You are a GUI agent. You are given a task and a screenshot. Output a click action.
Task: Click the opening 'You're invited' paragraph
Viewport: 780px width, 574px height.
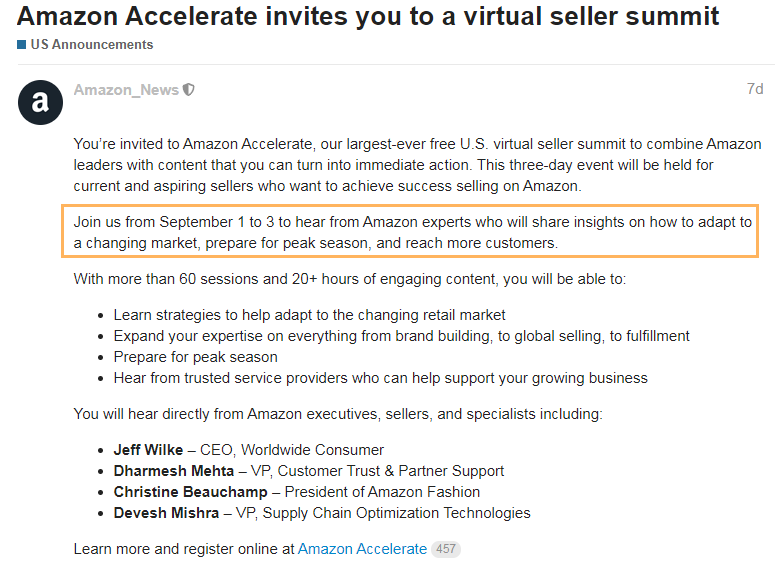pyautogui.click(x=417, y=165)
